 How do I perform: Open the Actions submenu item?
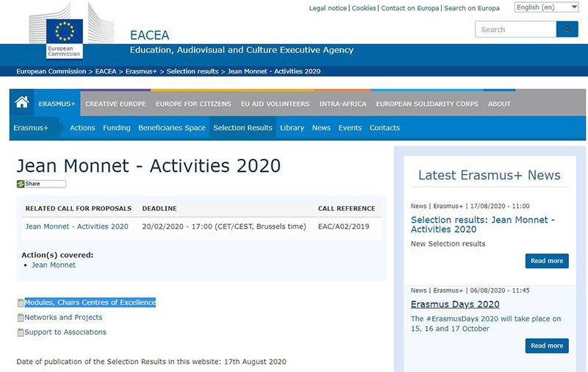[82, 128]
